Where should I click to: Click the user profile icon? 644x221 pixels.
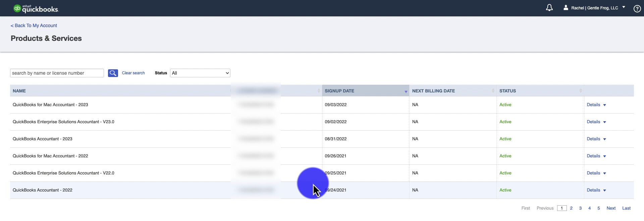(x=566, y=7)
